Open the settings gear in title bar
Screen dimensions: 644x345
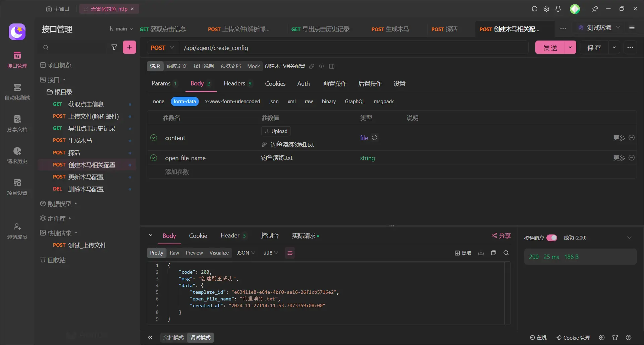pyautogui.click(x=546, y=9)
